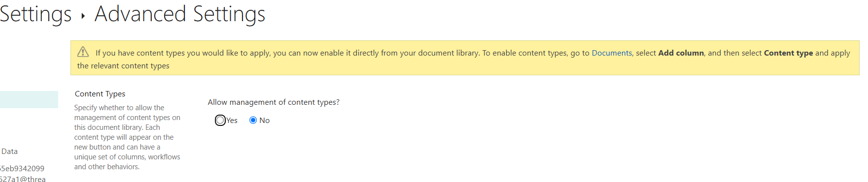The height and width of the screenshot is (182, 868).
Task: Click the 5eb9342099 text on the left
Action: pyautogui.click(x=22, y=168)
